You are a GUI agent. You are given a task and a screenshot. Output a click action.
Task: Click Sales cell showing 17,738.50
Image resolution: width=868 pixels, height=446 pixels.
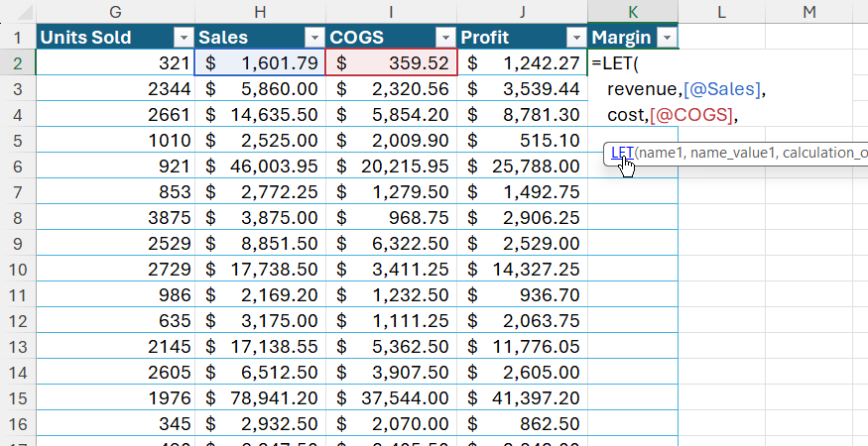point(260,270)
